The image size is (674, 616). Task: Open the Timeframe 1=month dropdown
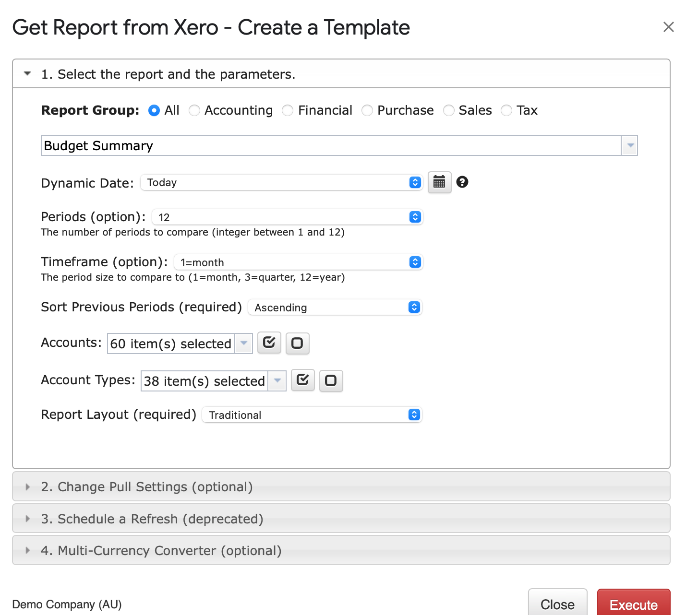pyautogui.click(x=299, y=262)
